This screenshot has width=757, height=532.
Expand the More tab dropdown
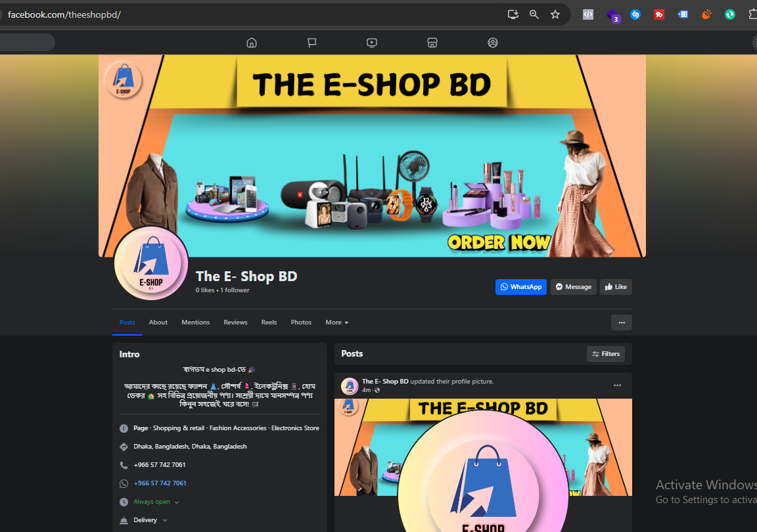tap(336, 322)
